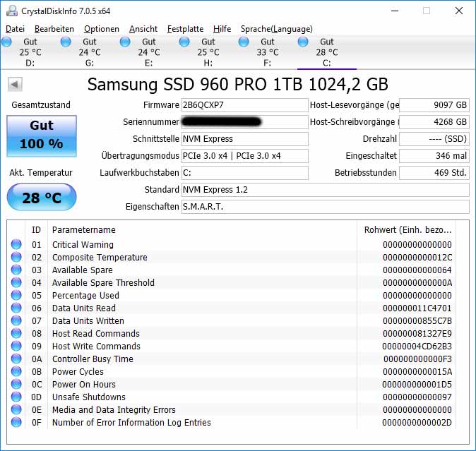The height and width of the screenshot is (451, 476).
Task: Click status orb for Controller Busy Time
Action: tap(16, 359)
